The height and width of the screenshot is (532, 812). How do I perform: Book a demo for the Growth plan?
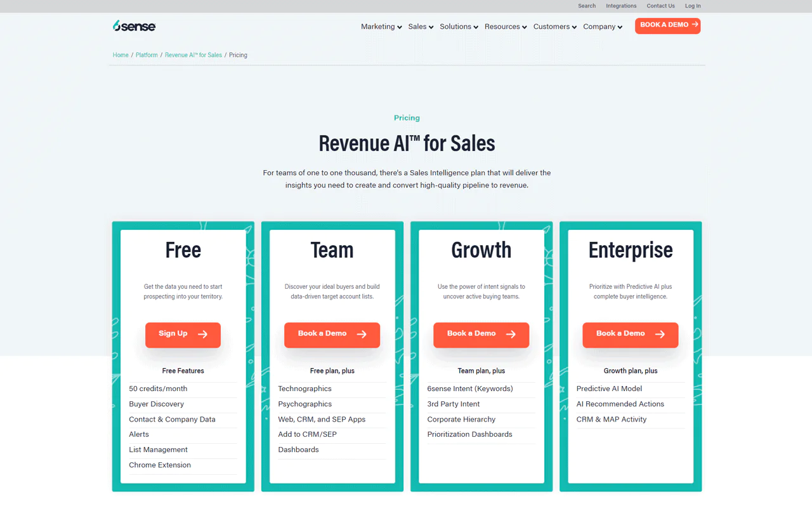[481, 335]
